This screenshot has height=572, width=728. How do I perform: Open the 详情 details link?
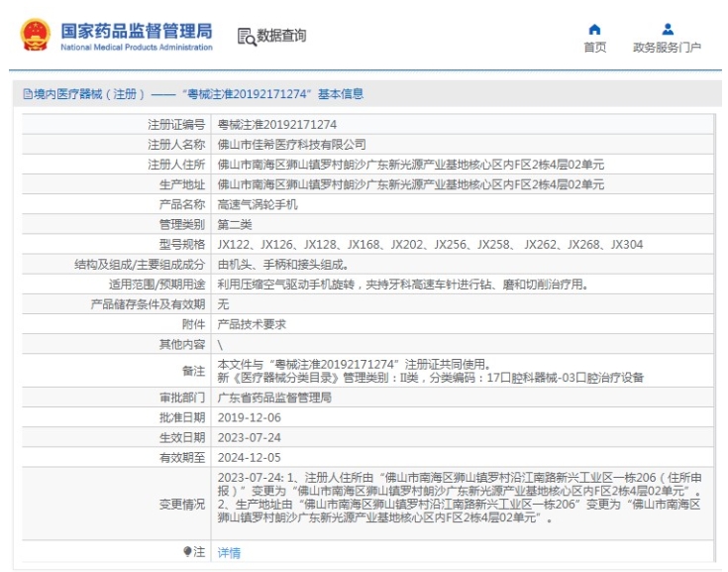229,553
